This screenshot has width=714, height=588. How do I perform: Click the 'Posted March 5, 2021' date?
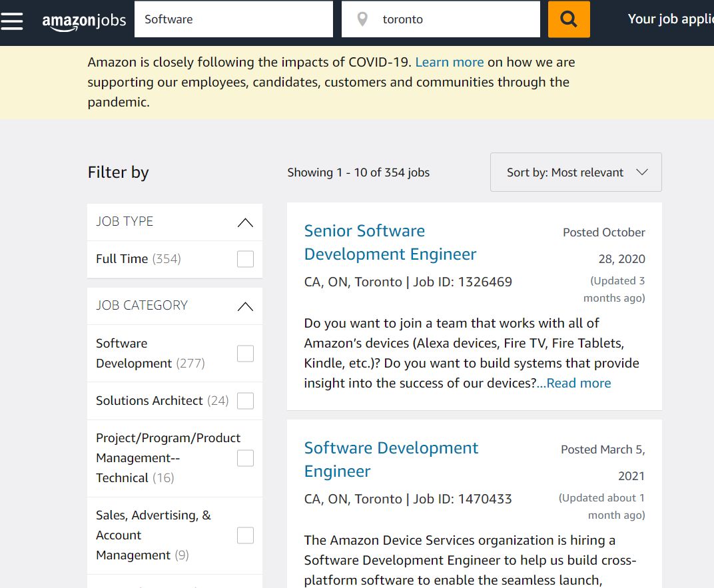(x=603, y=462)
